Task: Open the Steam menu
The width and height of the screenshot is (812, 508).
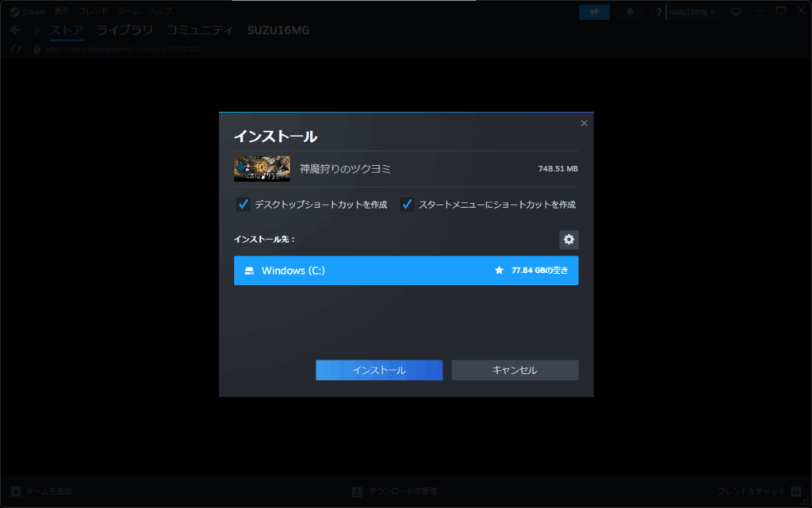Action: 34,11
